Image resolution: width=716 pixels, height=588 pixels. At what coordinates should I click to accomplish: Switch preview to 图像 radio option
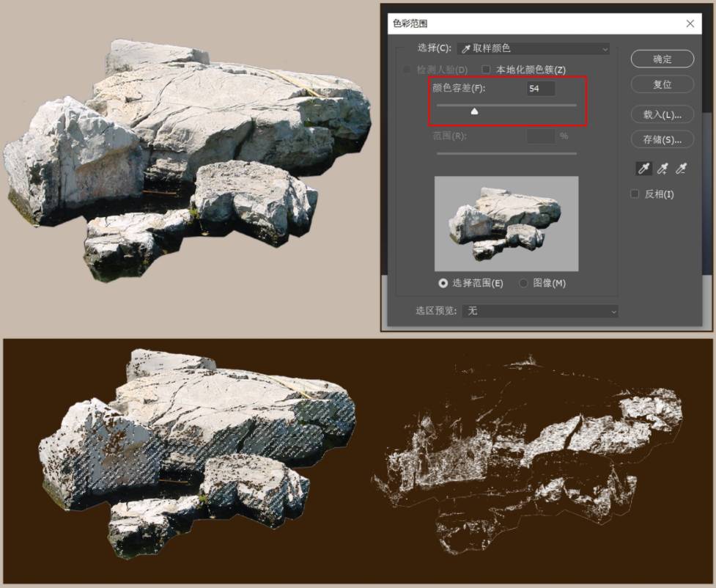pos(523,283)
